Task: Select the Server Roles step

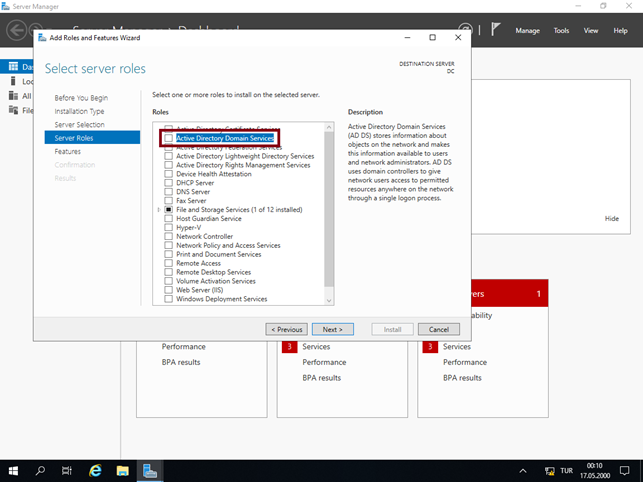Action: coord(92,138)
